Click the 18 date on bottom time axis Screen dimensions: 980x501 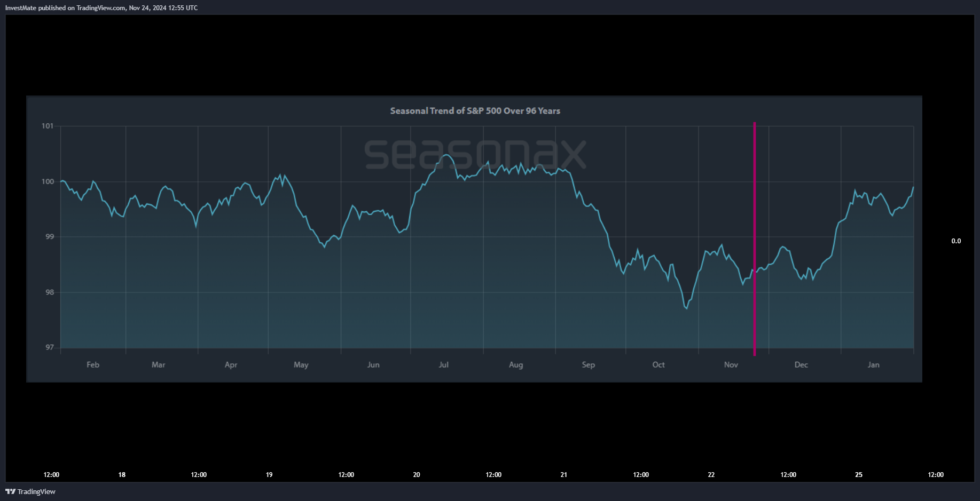click(122, 475)
